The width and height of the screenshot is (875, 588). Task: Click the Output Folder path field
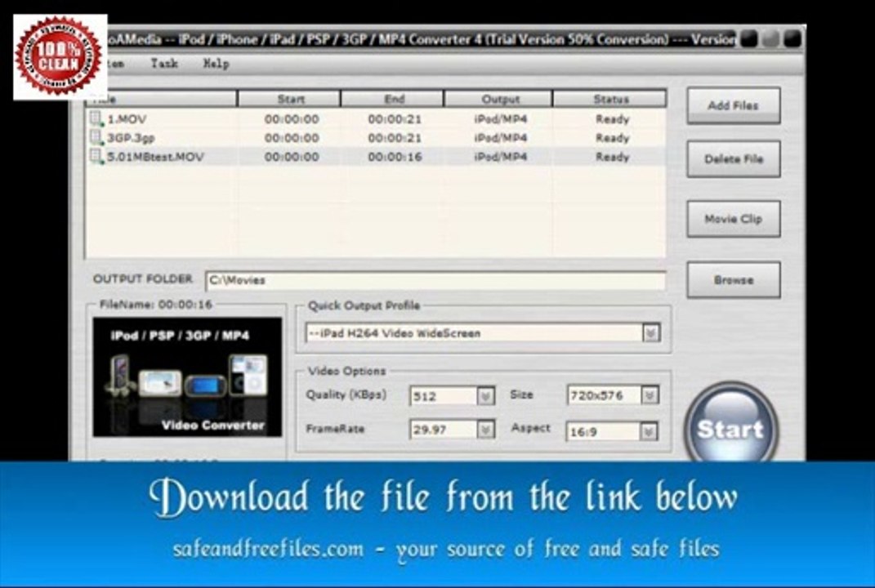[435, 281]
